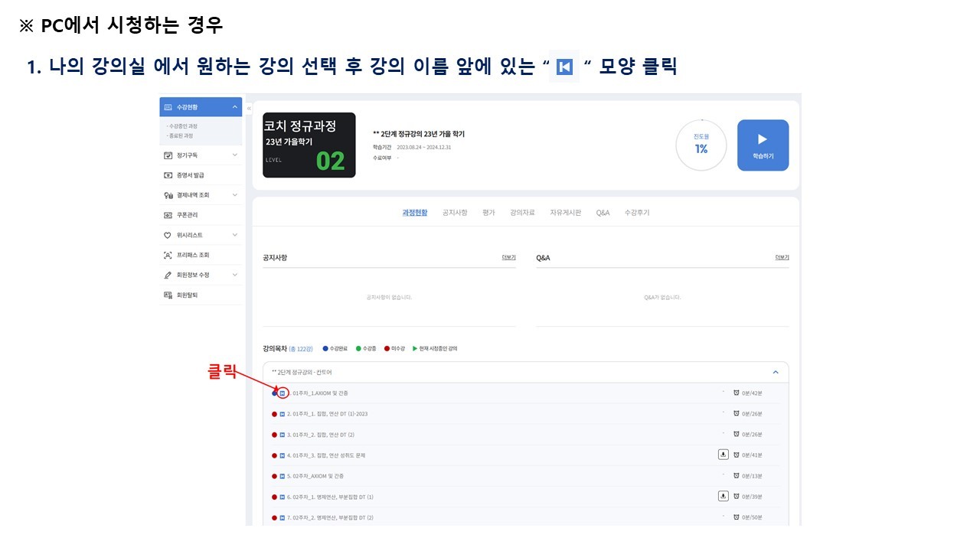This screenshot has height=551, width=980.
Task: Click the clock icon on the 0분/42분 row
Action: 737,393
